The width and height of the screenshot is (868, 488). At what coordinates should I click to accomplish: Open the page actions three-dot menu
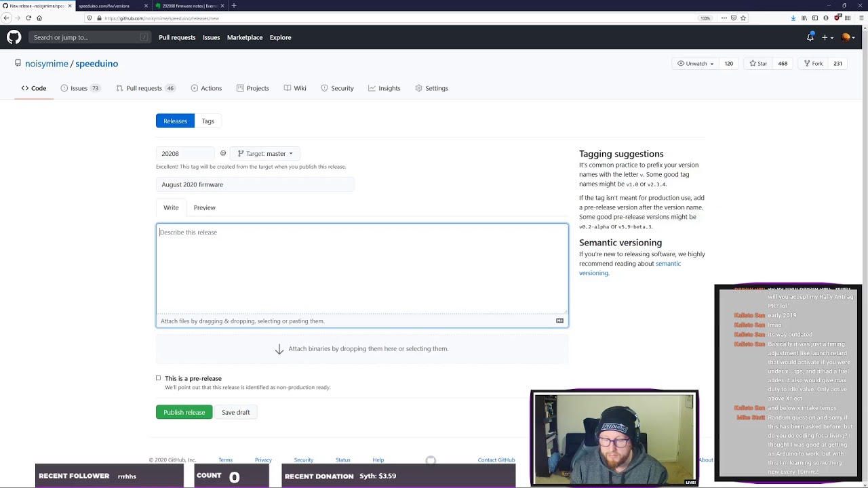(724, 18)
